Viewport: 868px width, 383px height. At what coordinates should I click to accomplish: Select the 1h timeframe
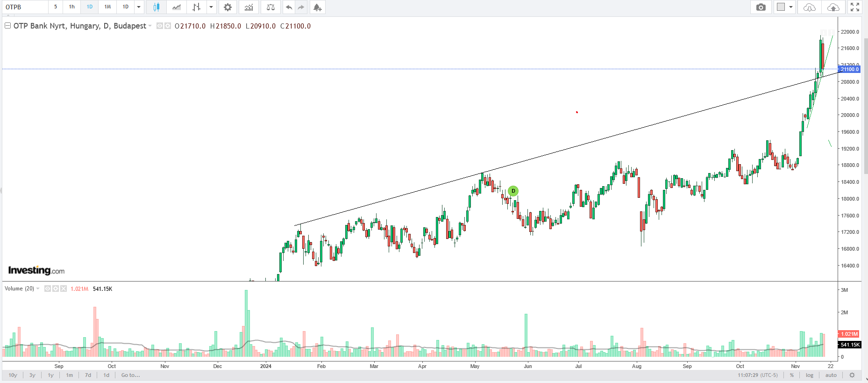(71, 7)
